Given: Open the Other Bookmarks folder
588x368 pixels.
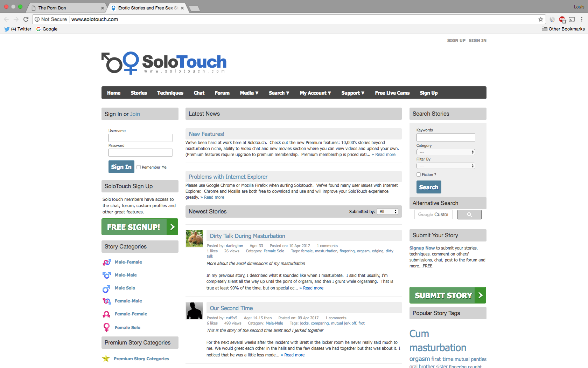Looking at the screenshot, I should coord(563,29).
